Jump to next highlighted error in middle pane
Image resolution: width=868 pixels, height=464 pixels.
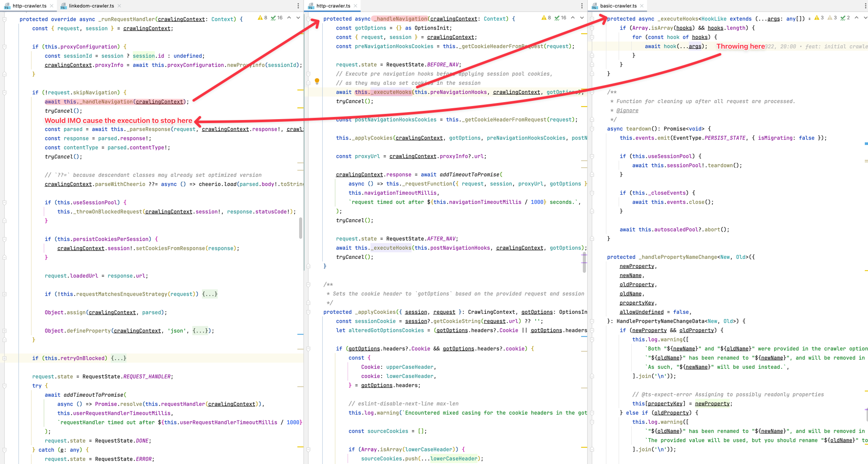[x=582, y=18]
